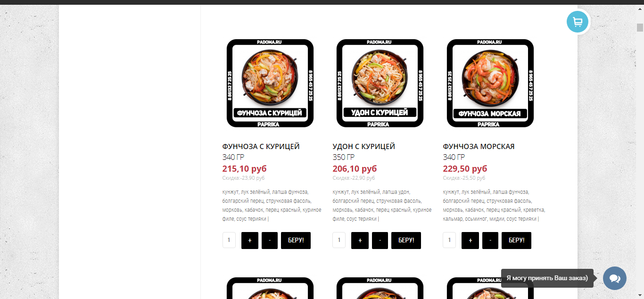The width and height of the screenshot is (644, 299).
Task: Decrease quantity for Удон с курицей
Action: pos(380,241)
